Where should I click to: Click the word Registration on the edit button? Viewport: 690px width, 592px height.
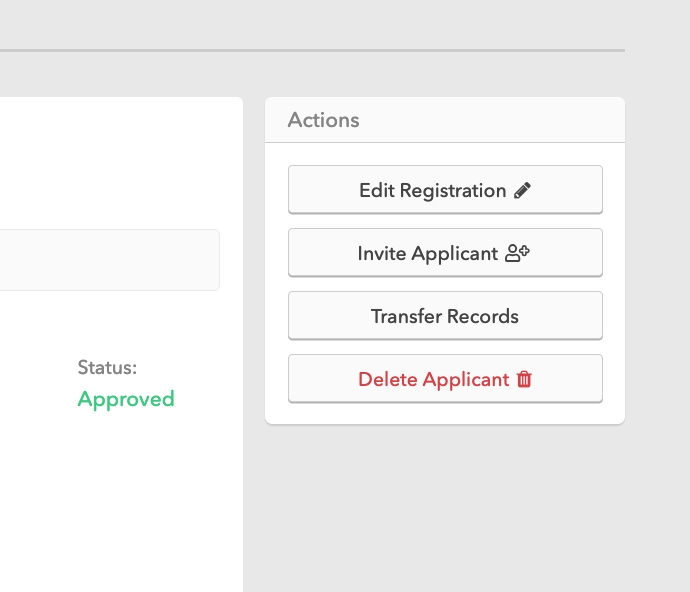(453, 191)
